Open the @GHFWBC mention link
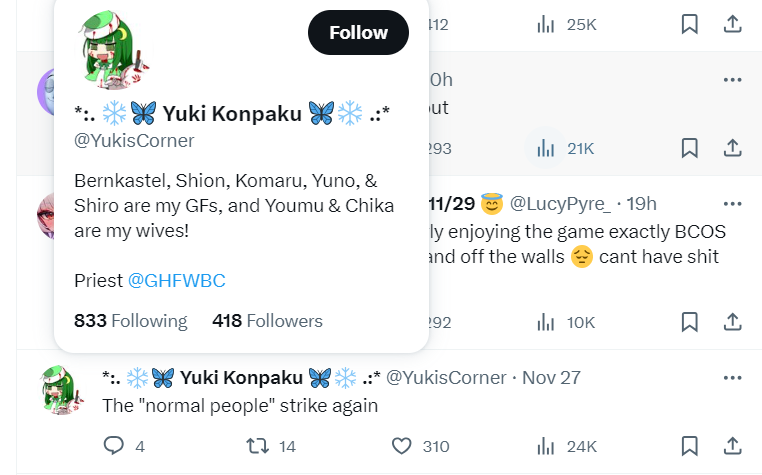The image size is (762, 475). click(x=176, y=281)
